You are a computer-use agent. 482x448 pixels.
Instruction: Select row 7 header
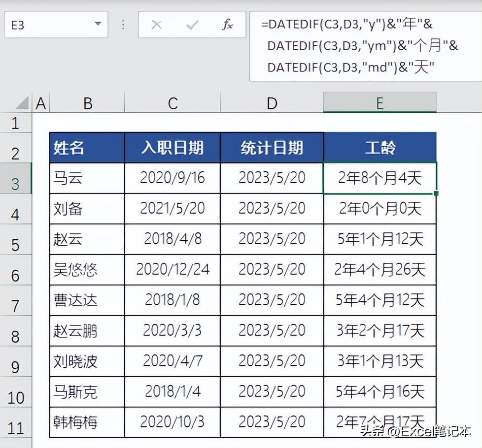(16, 300)
